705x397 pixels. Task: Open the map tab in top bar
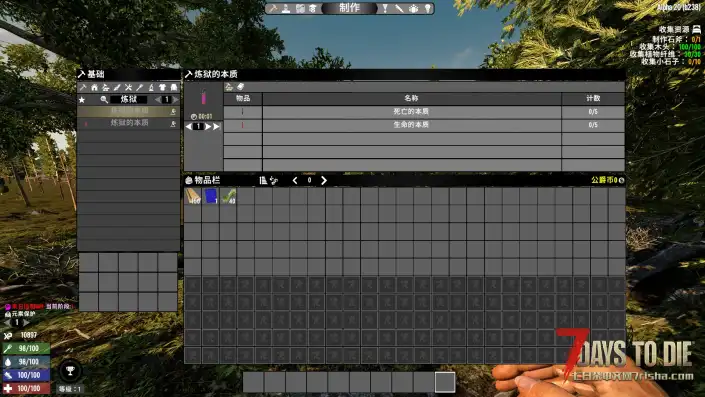point(300,9)
